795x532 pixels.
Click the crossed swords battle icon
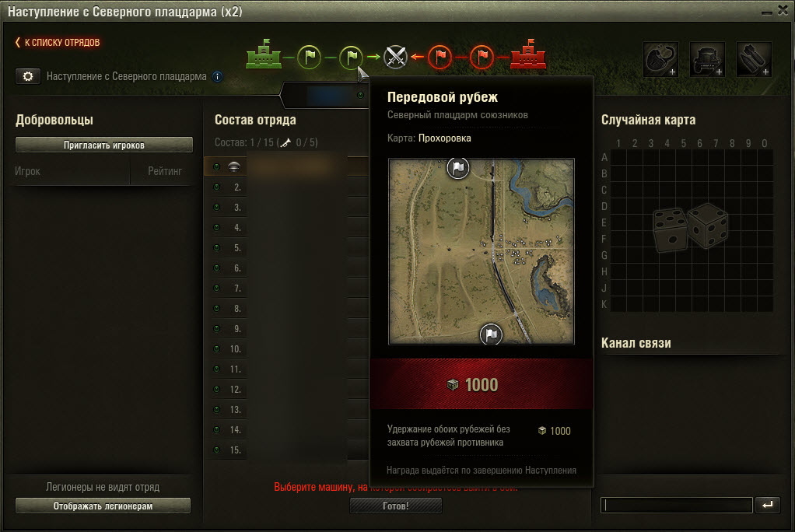tap(395, 57)
